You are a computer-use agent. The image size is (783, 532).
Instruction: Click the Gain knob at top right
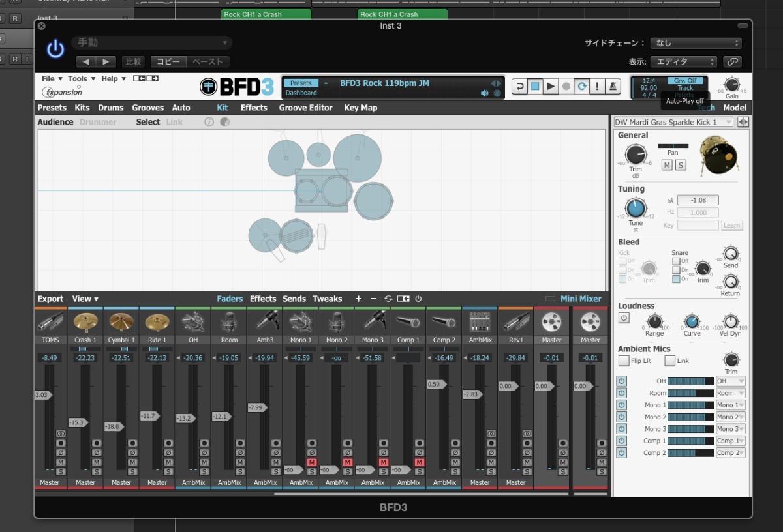point(732,85)
